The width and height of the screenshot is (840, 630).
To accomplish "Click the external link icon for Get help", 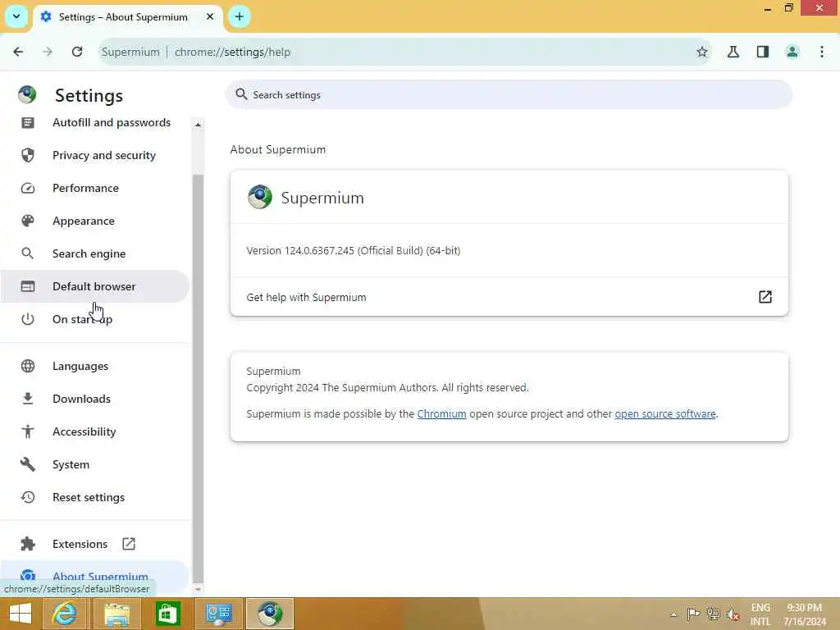I will coord(765,297).
